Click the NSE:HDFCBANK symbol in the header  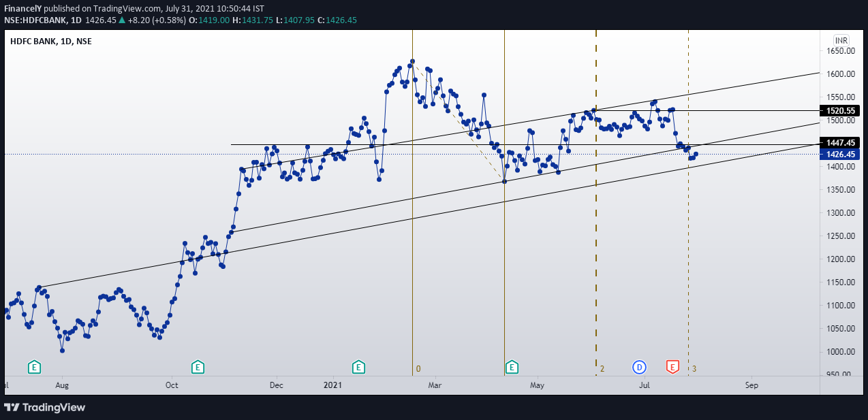34,20
